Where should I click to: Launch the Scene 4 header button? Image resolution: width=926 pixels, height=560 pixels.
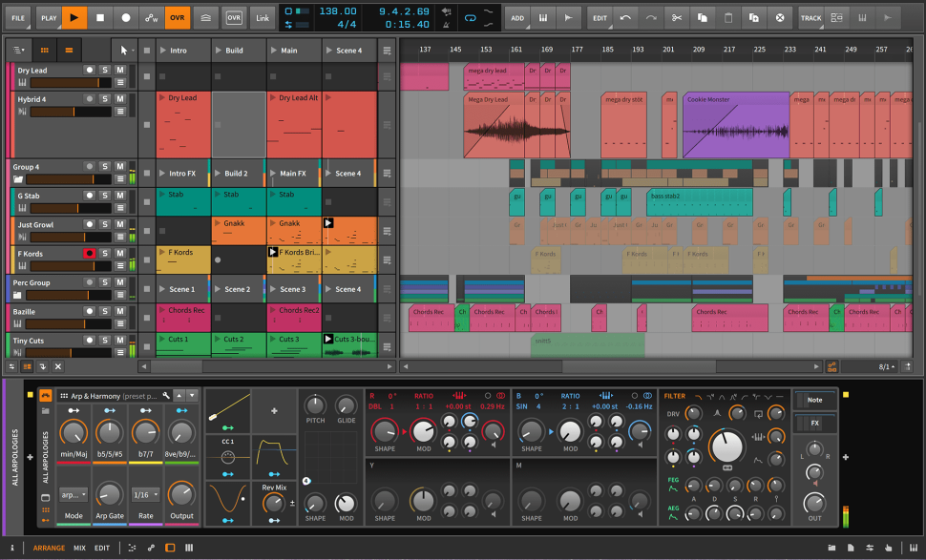329,51
